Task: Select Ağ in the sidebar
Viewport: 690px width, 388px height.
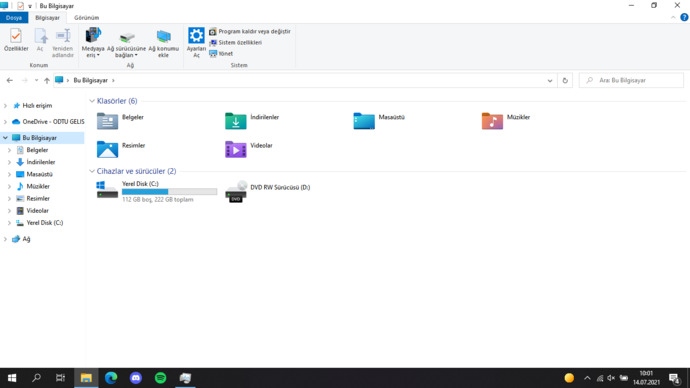Action: click(26, 239)
